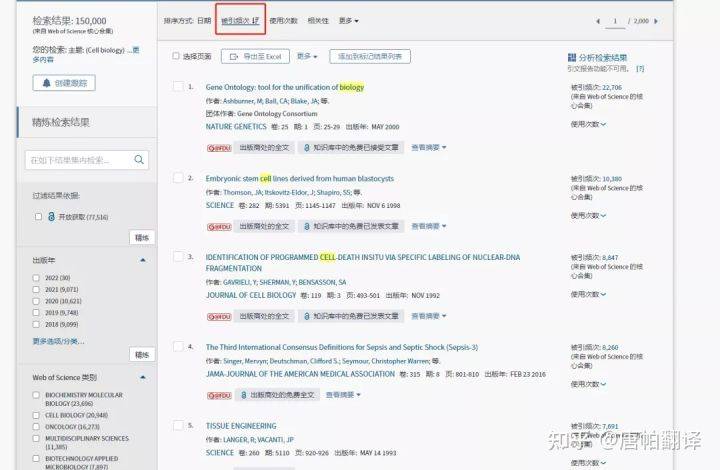Image resolution: width=720 pixels, height=470 pixels.
Task: Click Export to Excel button
Action: click(255, 56)
